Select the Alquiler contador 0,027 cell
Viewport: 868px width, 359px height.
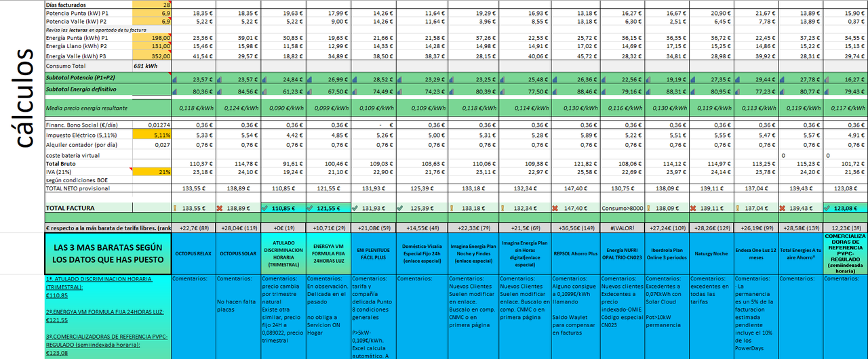pyautogui.click(x=152, y=144)
